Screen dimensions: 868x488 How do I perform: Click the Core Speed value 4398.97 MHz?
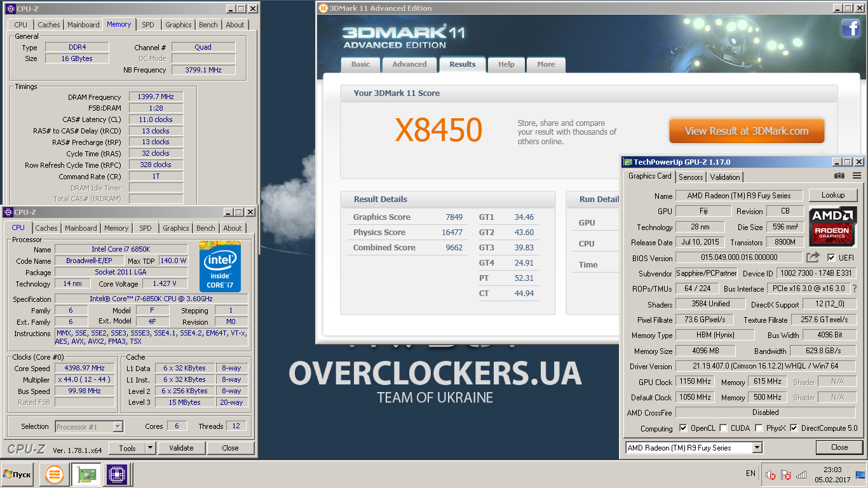click(85, 368)
